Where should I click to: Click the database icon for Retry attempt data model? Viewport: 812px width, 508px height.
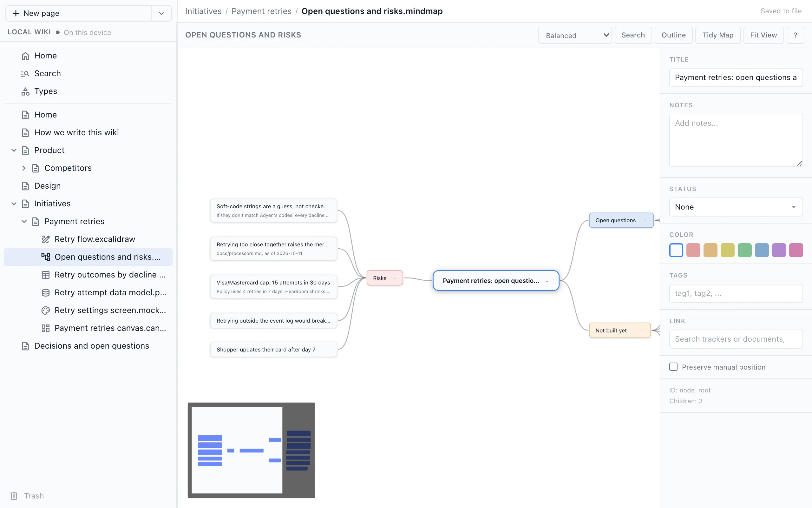46,293
